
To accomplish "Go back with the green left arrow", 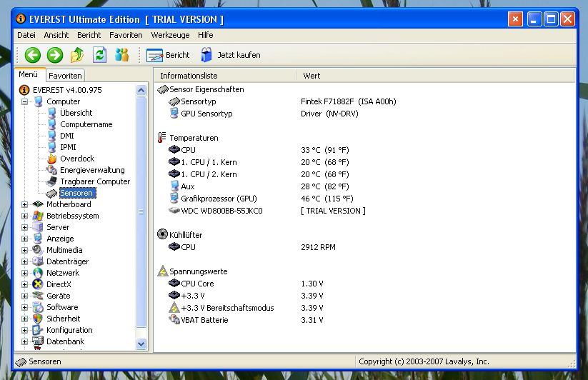I will pos(33,55).
